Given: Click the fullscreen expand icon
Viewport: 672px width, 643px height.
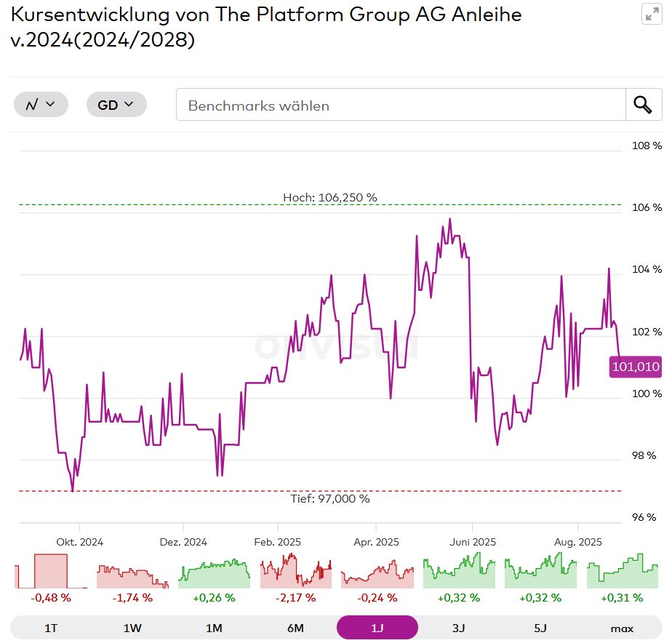Looking at the screenshot, I should click(x=652, y=15).
